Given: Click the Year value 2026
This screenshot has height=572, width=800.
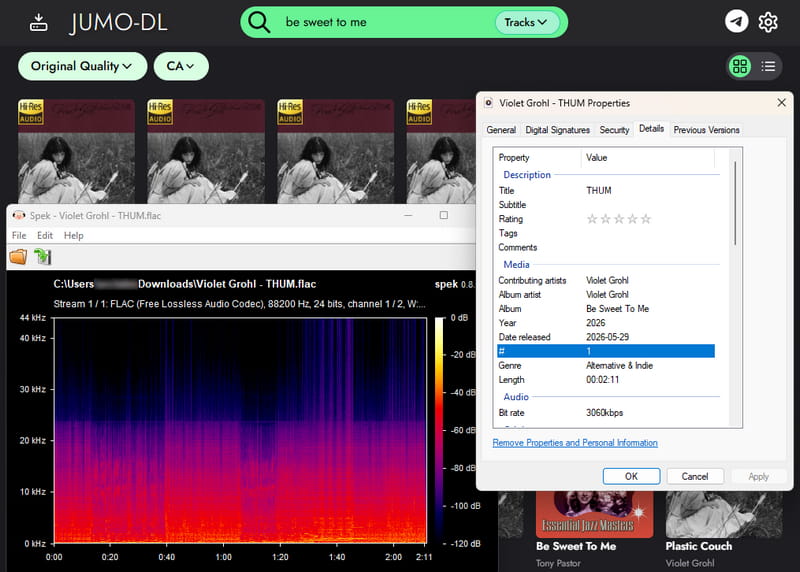Looking at the screenshot, I should point(595,323).
